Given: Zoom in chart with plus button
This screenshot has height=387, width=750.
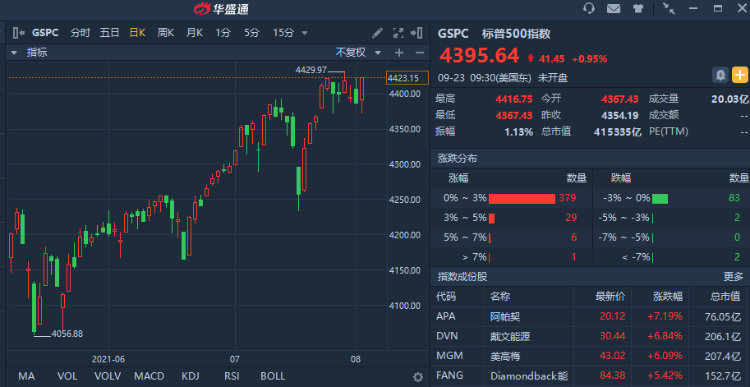Looking at the screenshot, I should (x=399, y=53).
